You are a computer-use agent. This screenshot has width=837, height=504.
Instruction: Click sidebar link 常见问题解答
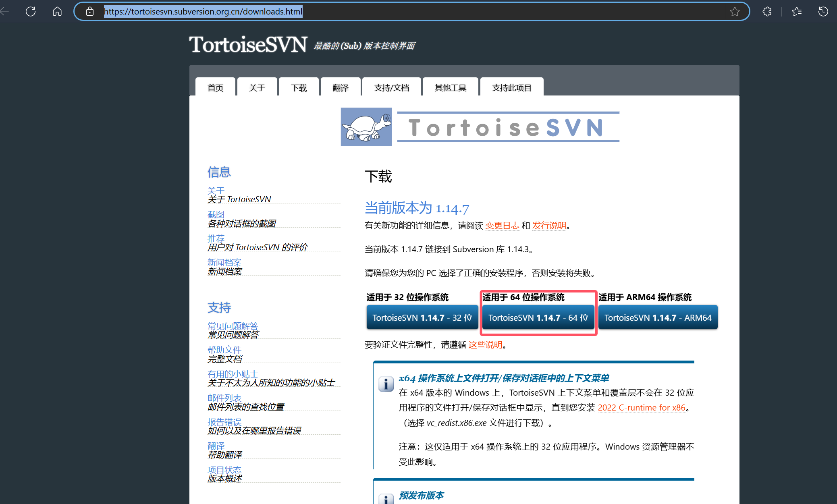point(233,326)
